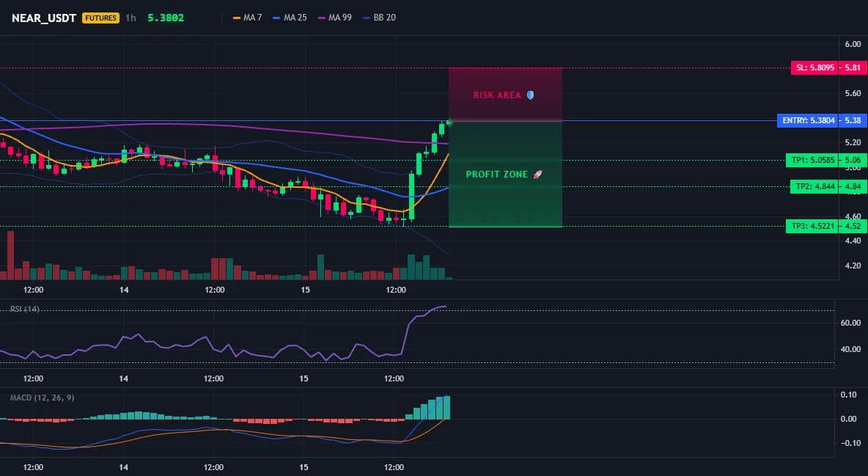This screenshot has height=476, width=868.
Task: Click the purple MA 99 legend color line
Action: pos(322,18)
